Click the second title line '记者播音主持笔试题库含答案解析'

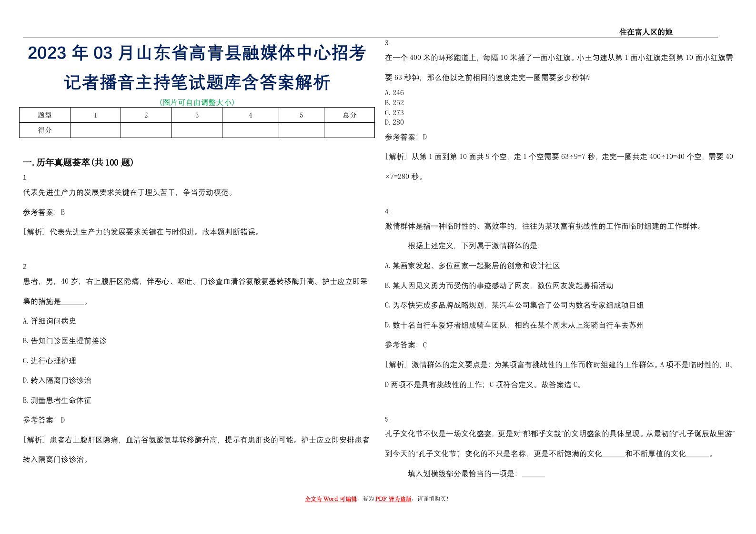[197, 82]
